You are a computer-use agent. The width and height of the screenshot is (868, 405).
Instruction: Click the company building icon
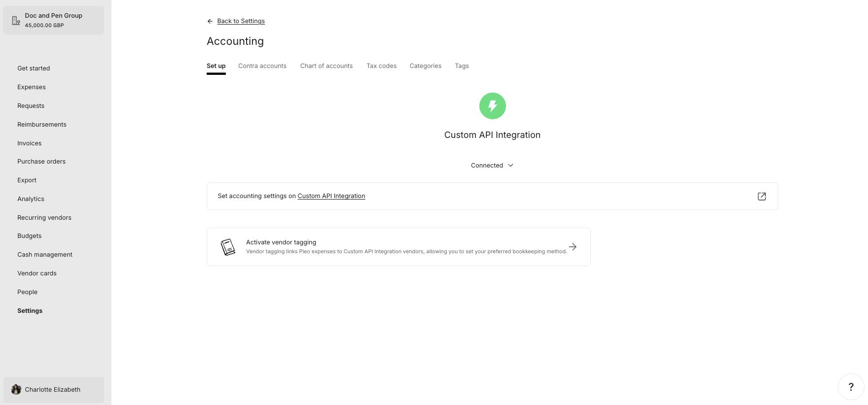pos(16,20)
